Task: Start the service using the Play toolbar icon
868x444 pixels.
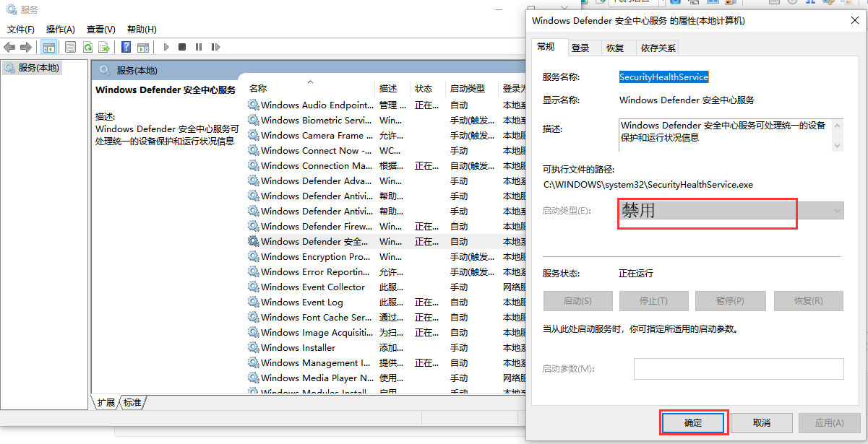Action: [166, 47]
